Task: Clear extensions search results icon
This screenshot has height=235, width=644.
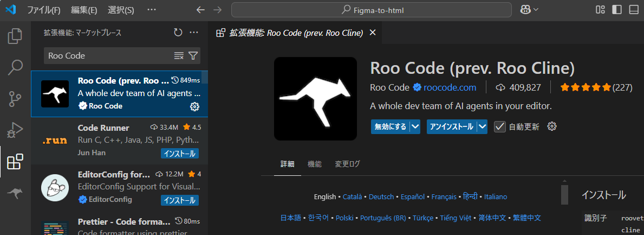Action: [179, 55]
